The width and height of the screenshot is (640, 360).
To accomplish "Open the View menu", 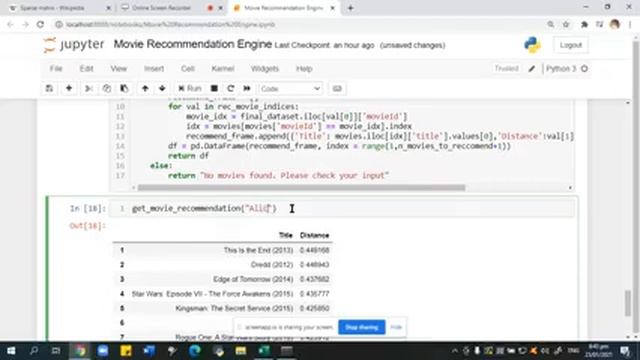I will point(118,69).
